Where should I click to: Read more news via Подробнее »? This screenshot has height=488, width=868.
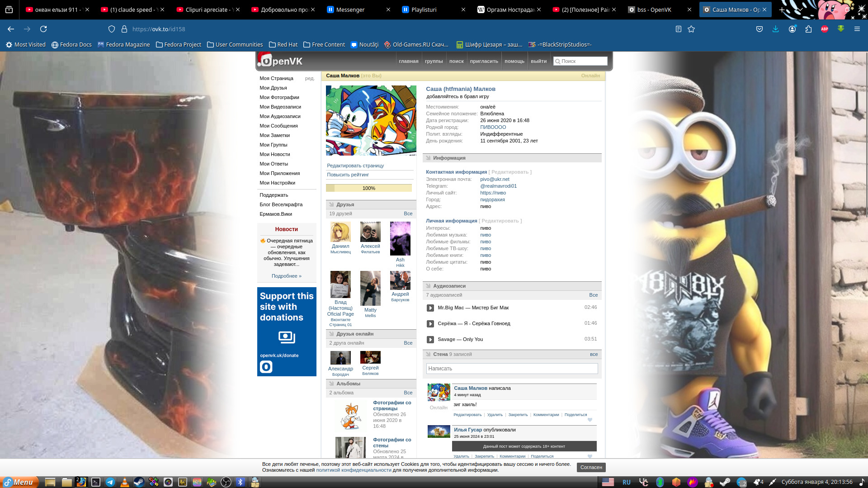point(286,276)
